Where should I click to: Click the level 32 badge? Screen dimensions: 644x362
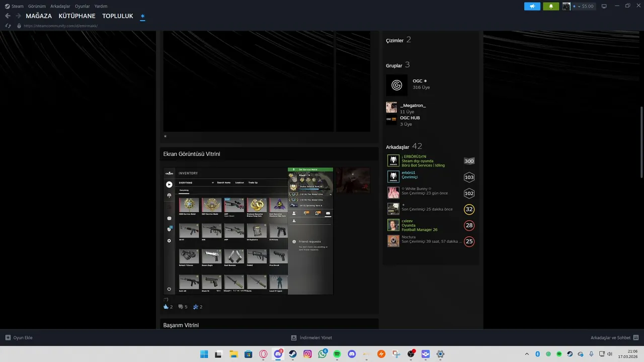click(469, 209)
